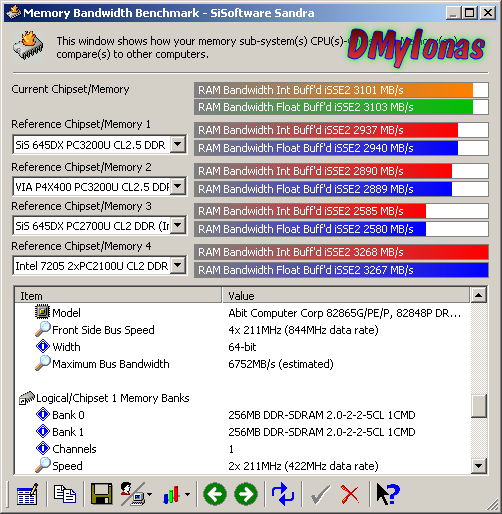Open Reference Chipset/Memory 4 dropdown
The image size is (502, 514).
pyautogui.click(x=178, y=266)
